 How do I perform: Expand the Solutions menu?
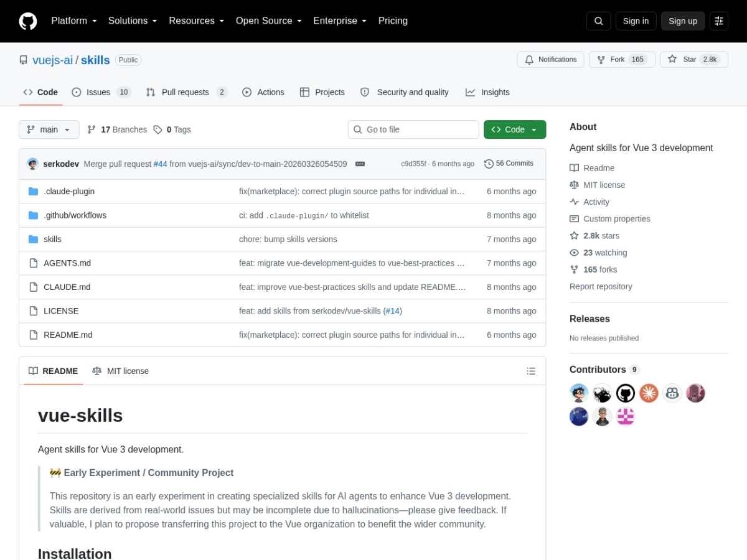[133, 21]
